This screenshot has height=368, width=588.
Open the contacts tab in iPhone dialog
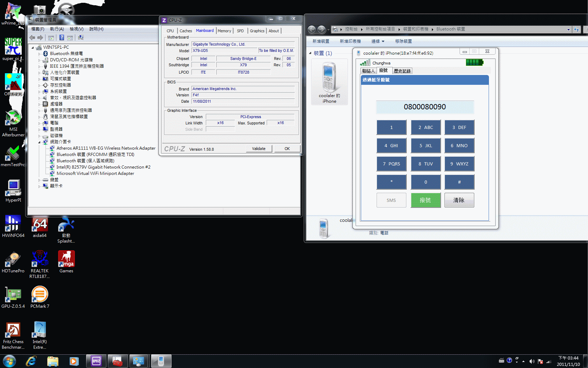(x=368, y=71)
